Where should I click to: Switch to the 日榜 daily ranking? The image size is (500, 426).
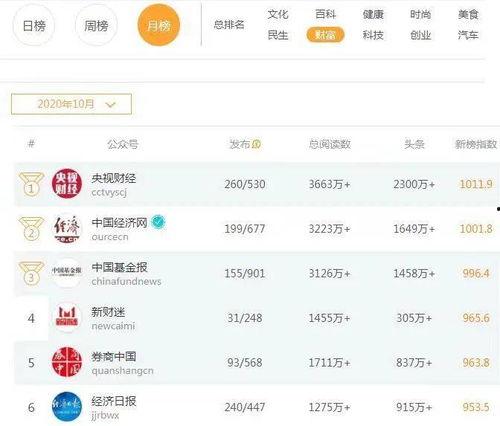34,25
